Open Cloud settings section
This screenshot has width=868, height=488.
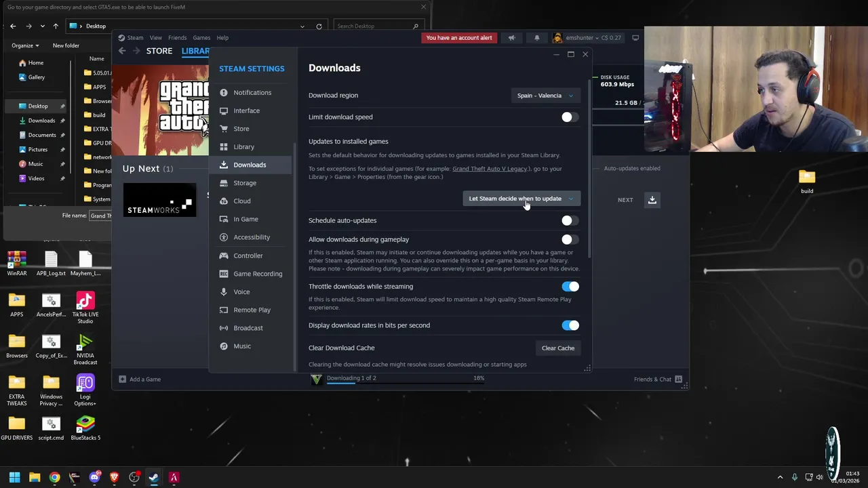[x=241, y=201]
